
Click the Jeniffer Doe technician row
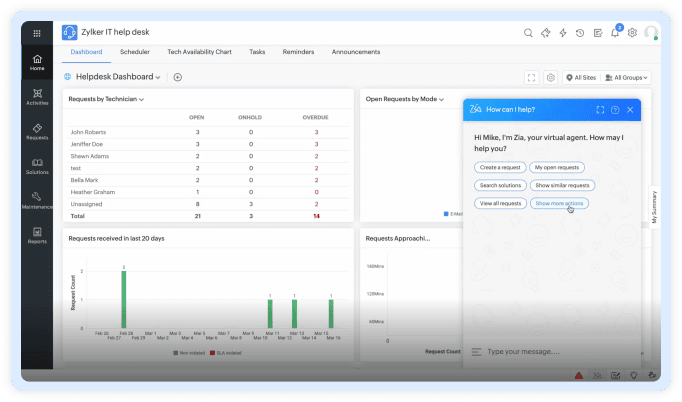[x=209, y=144]
